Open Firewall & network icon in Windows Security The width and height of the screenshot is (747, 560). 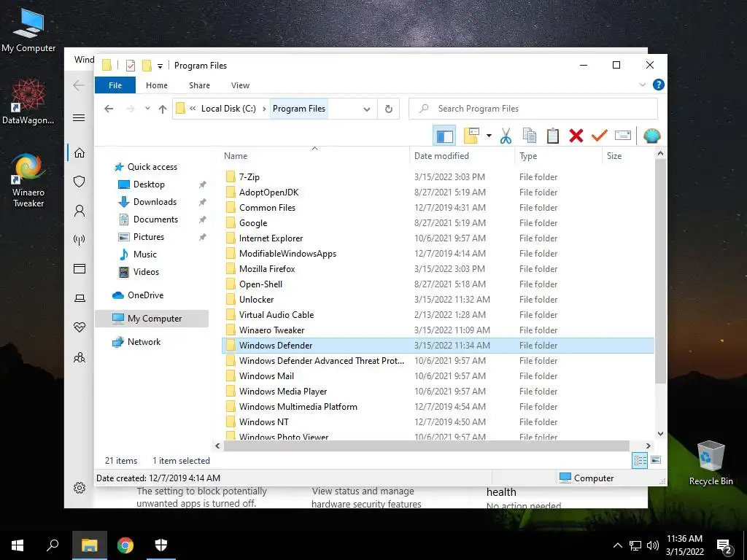point(79,239)
